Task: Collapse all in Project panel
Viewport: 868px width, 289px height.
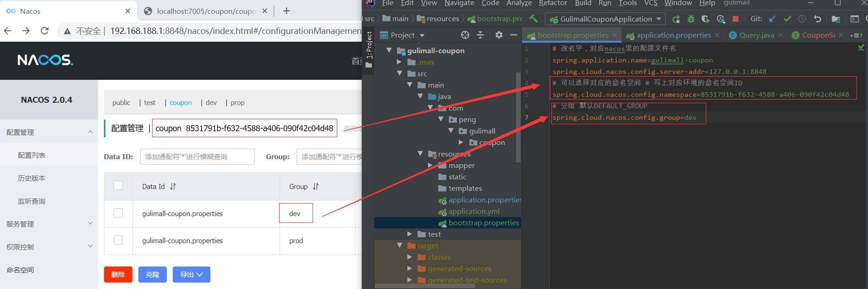Action: [x=480, y=35]
